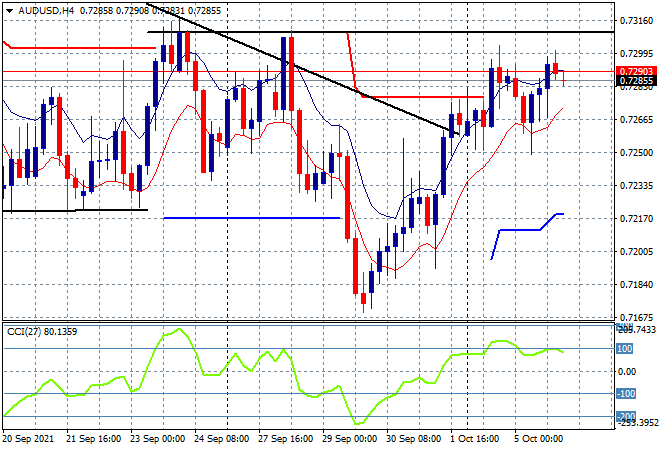Click the chart menu triangle beside AUDUSD,H4
The width and height of the screenshot is (660, 450).
tap(10, 11)
